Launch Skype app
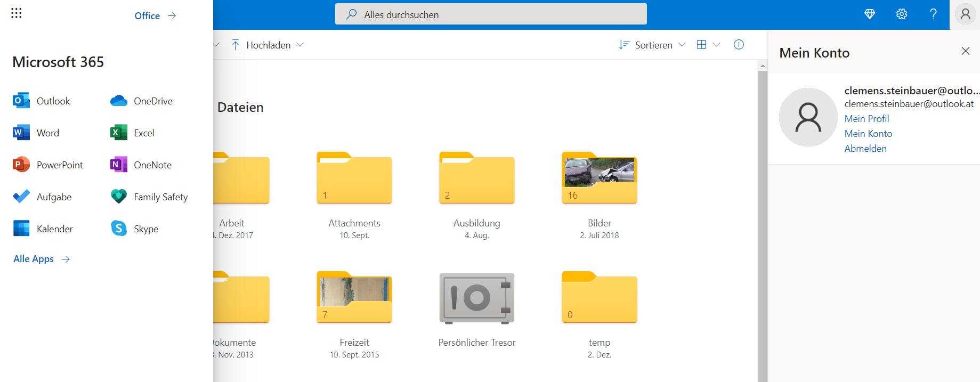 tap(134, 229)
